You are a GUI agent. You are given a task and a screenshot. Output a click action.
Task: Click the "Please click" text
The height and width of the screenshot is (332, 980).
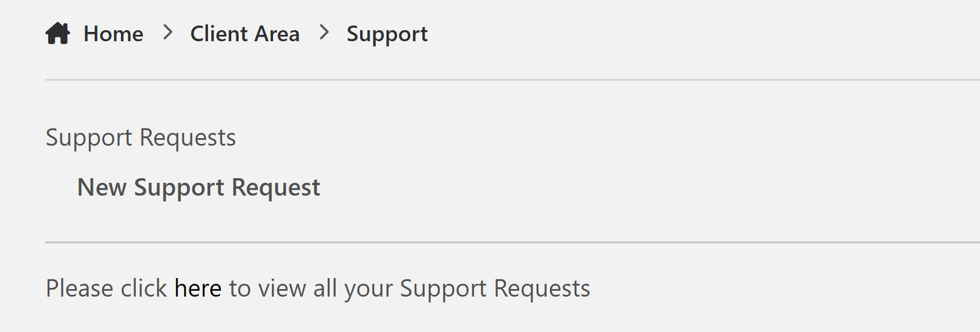107,288
